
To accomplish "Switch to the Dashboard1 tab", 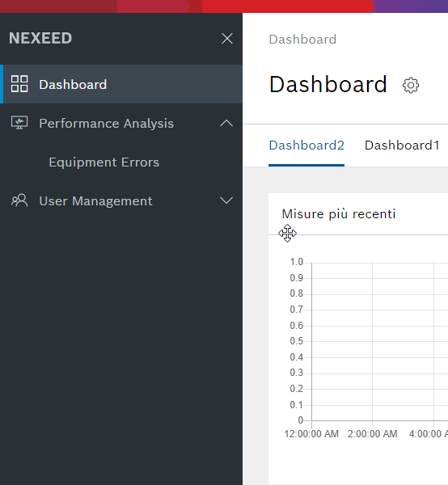I will point(402,145).
